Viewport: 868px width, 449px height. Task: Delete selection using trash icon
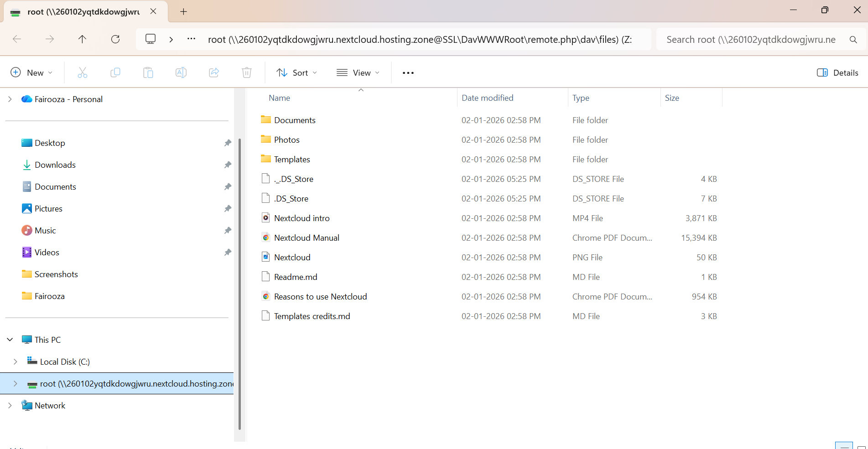pos(247,72)
